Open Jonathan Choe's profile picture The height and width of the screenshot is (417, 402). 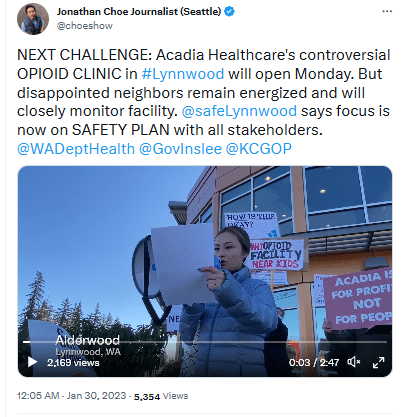[33, 19]
